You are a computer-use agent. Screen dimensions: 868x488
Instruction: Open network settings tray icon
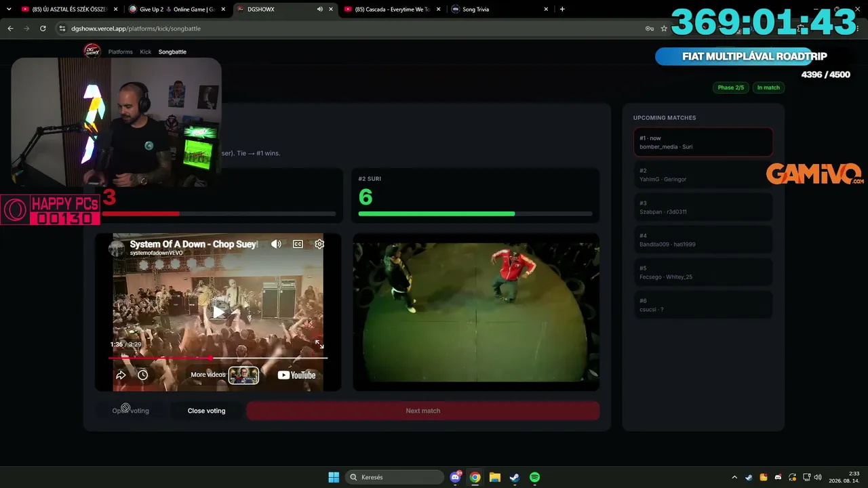pyautogui.click(x=807, y=477)
